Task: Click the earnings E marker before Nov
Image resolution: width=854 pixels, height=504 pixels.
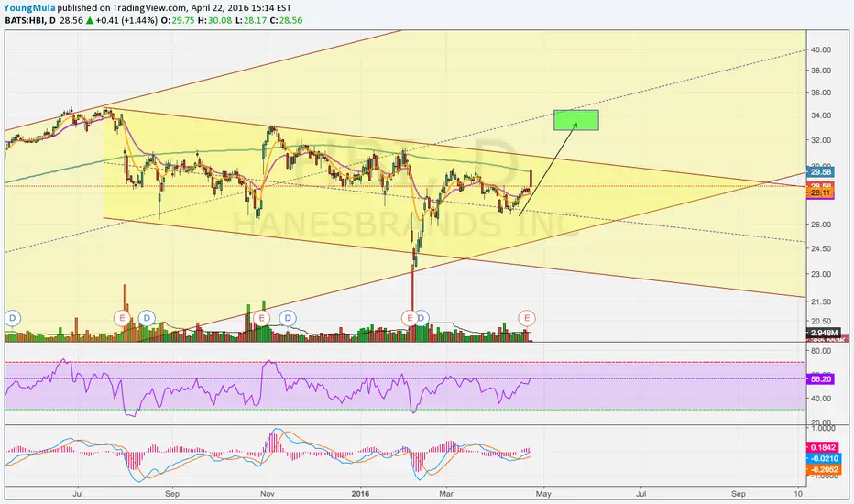Action: coord(262,318)
